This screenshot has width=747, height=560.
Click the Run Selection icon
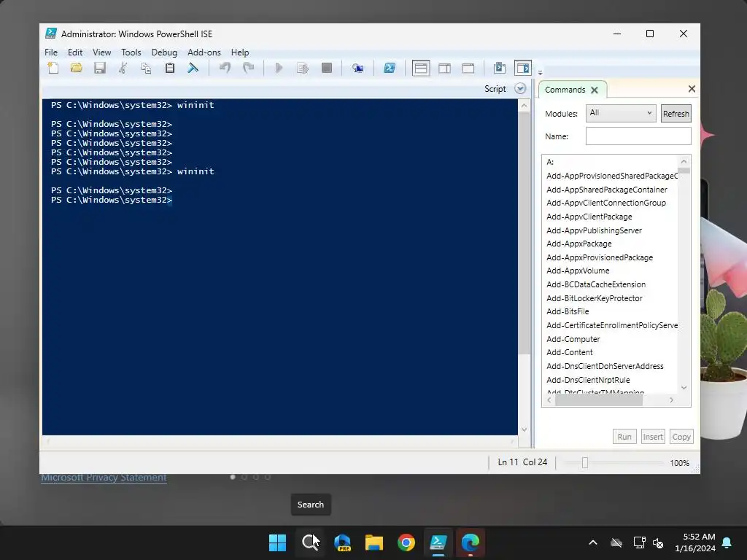303,68
